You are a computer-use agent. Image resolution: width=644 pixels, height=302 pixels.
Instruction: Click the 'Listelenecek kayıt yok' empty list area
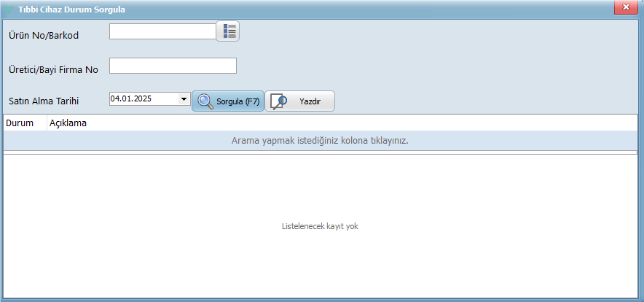[x=320, y=226]
